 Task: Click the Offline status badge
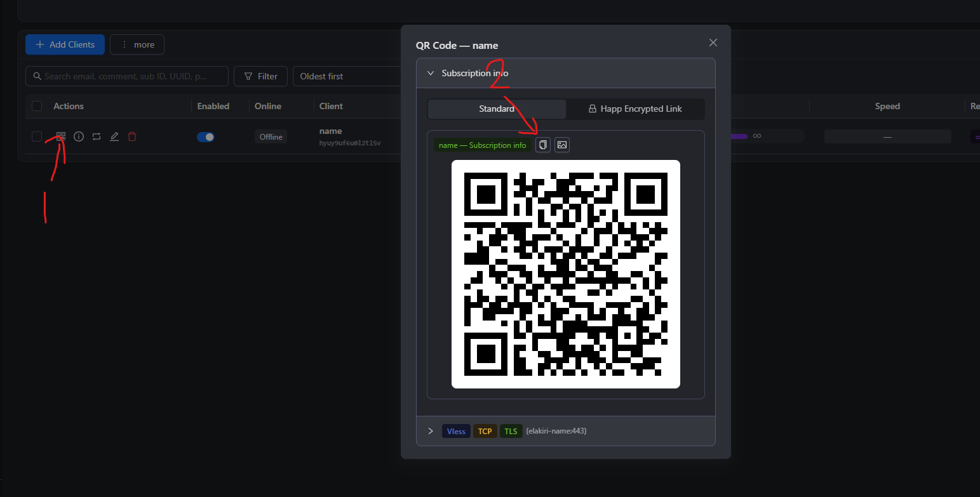click(x=271, y=136)
